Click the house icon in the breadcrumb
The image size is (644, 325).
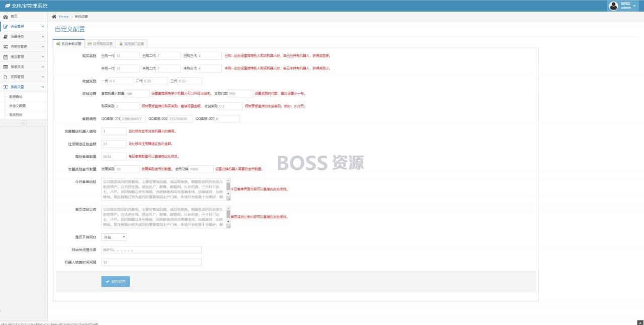click(x=54, y=17)
